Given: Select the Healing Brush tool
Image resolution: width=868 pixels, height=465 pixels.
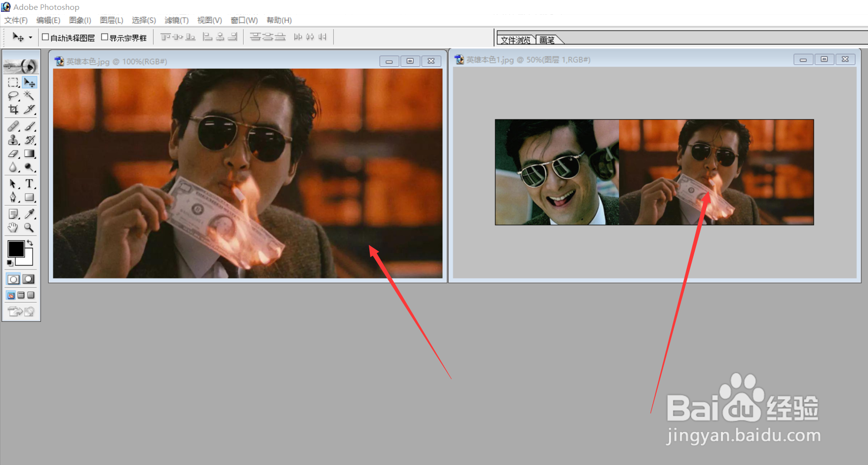Looking at the screenshot, I should point(13,127).
